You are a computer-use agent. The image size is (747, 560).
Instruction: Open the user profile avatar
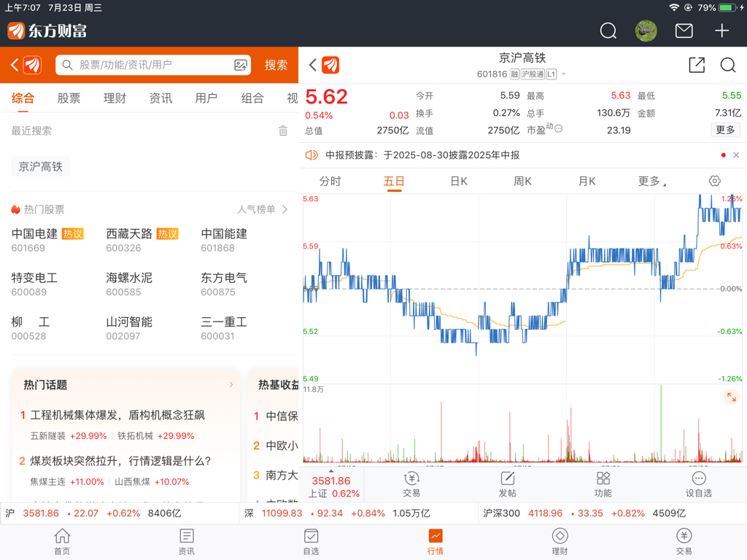646,31
